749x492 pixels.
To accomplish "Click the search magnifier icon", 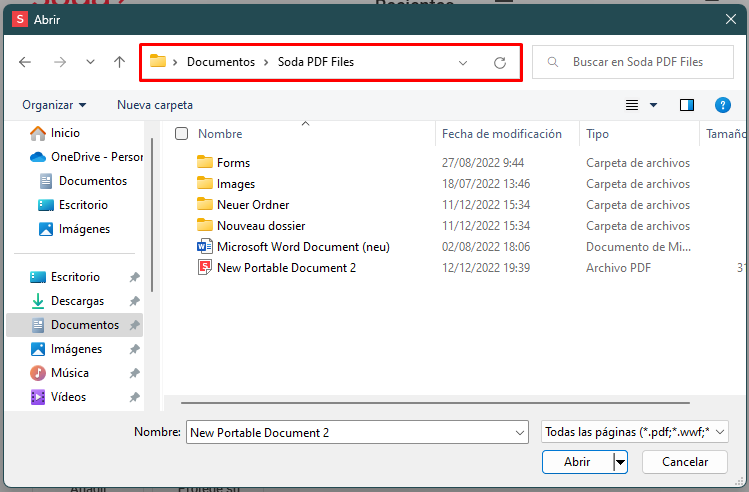I will click(553, 62).
